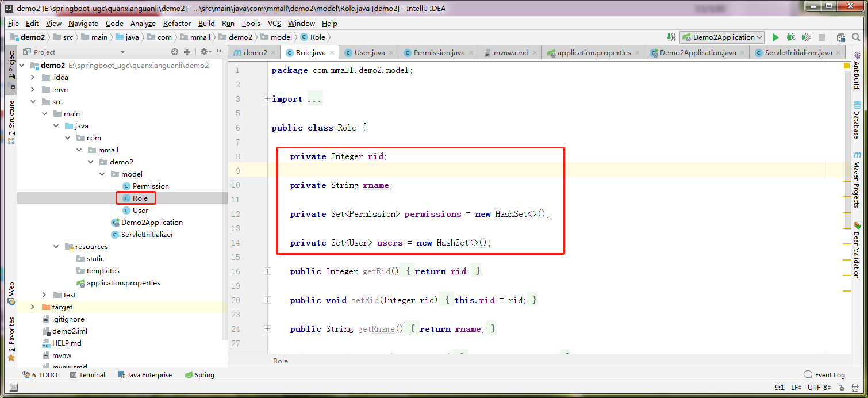
Task: Open the VCS menu
Action: tap(275, 24)
